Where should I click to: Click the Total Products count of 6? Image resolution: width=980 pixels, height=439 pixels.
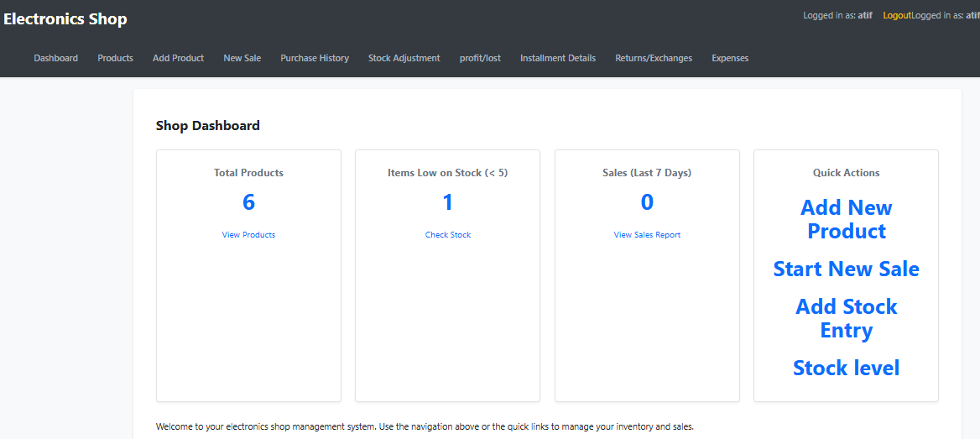pos(248,202)
